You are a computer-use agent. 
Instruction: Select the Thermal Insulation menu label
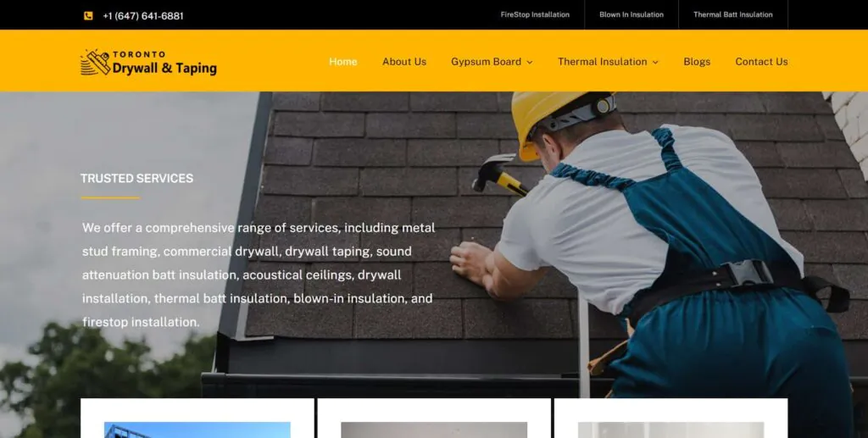pyautogui.click(x=603, y=61)
